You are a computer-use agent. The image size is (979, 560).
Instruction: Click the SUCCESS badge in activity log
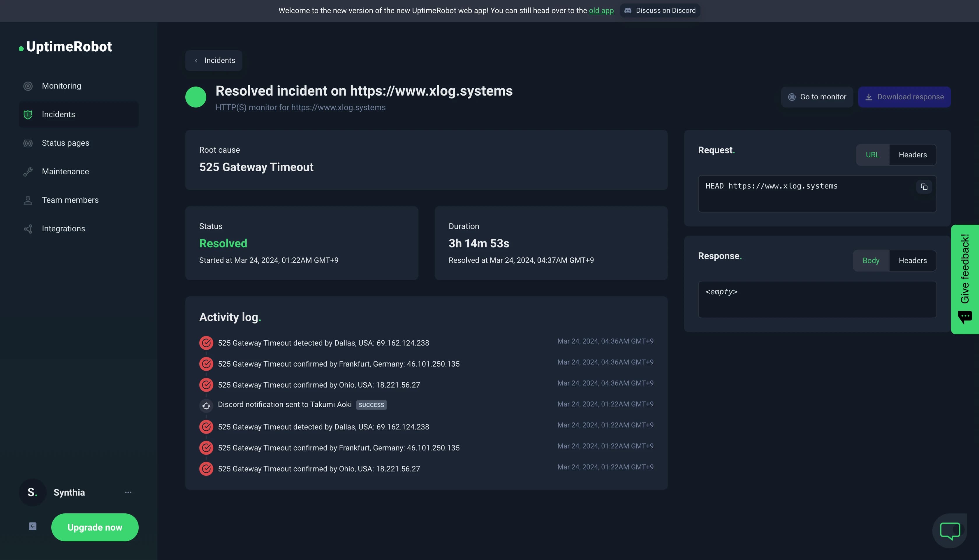(x=371, y=405)
